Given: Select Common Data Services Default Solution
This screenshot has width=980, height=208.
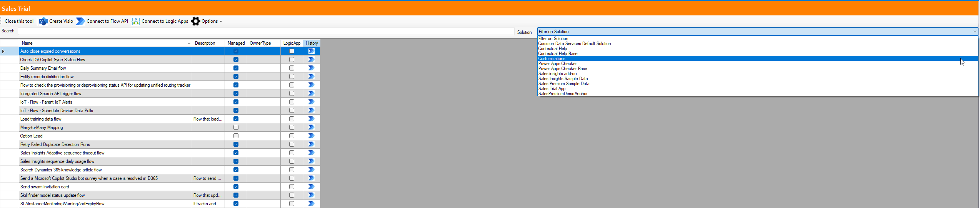Looking at the screenshot, I should click(757, 44).
